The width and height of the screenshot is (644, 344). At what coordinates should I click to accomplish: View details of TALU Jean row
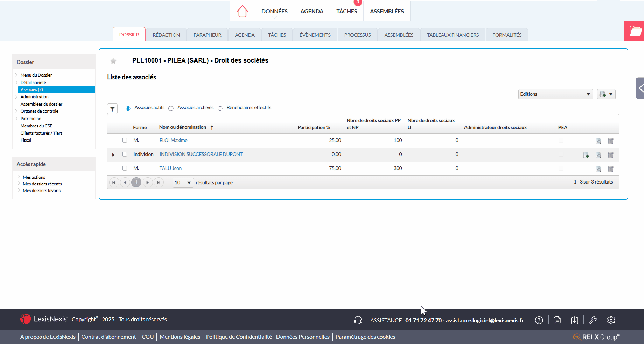click(598, 169)
